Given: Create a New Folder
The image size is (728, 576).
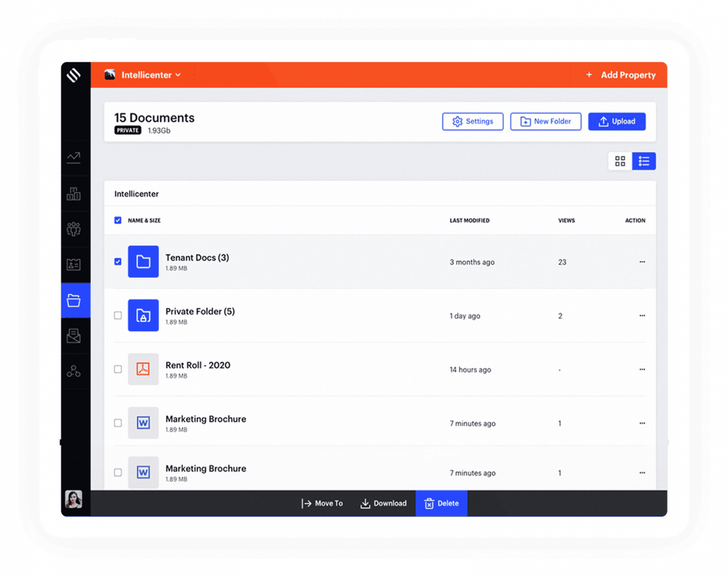Looking at the screenshot, I should tap(546, 122).
